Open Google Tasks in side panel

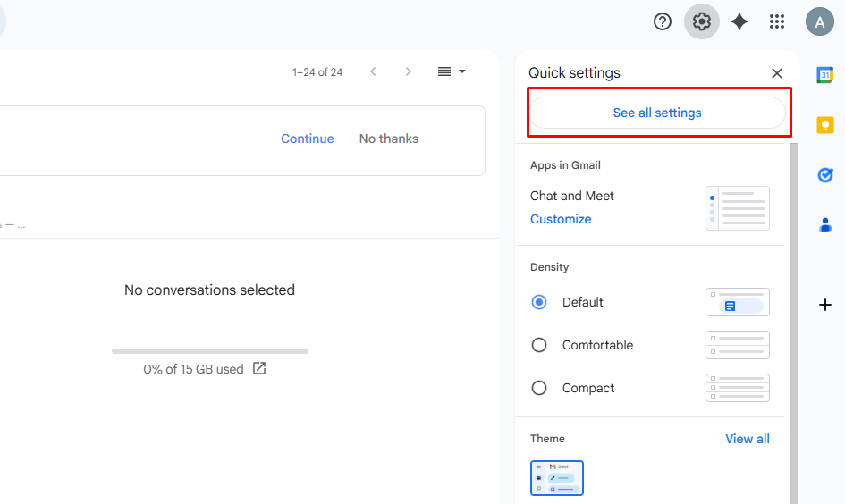tap(825, 175)
